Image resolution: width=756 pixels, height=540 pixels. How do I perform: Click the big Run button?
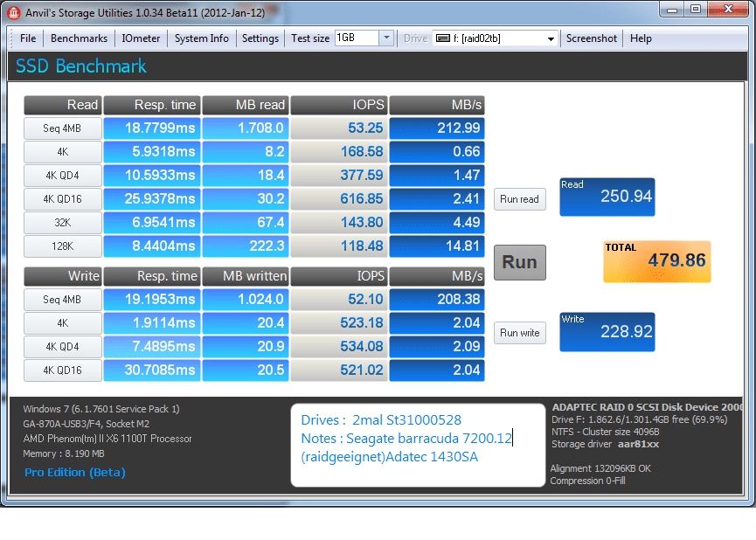(520, 262)
